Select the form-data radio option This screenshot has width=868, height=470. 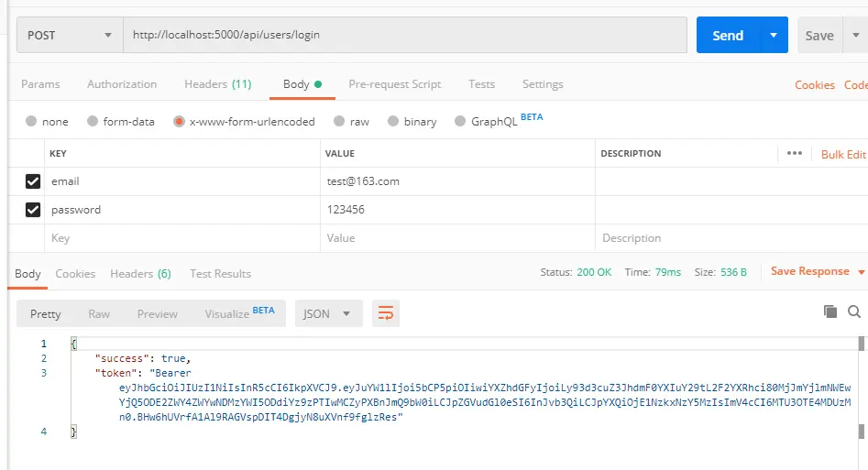click(x=93, y=121)
